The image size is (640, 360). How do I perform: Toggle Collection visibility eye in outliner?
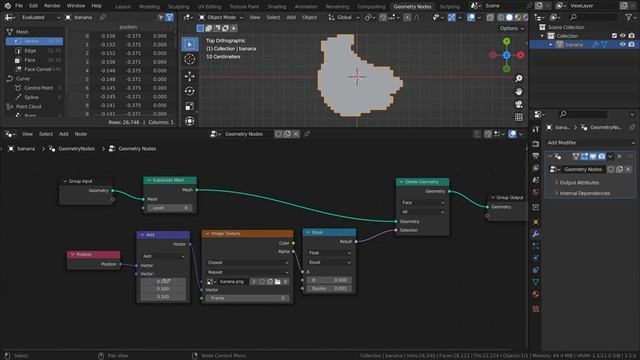pyautogui.click(x=623, y=36)
